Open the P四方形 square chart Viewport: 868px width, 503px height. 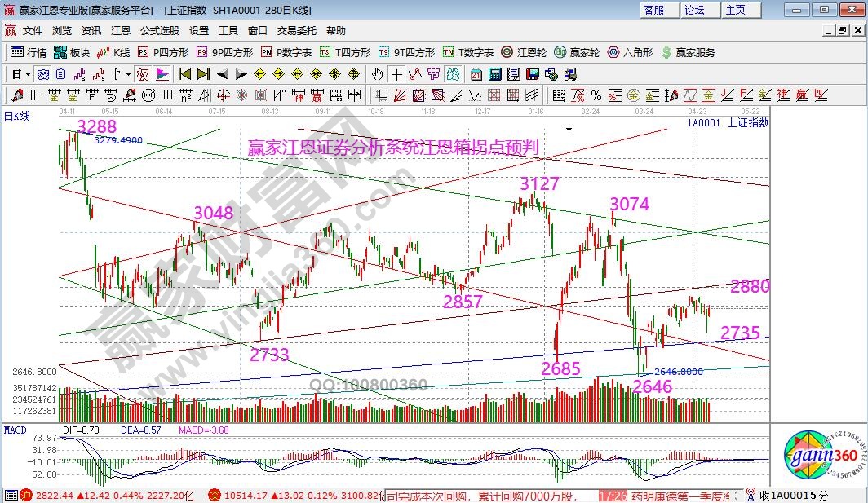click(x=162, y=52)
